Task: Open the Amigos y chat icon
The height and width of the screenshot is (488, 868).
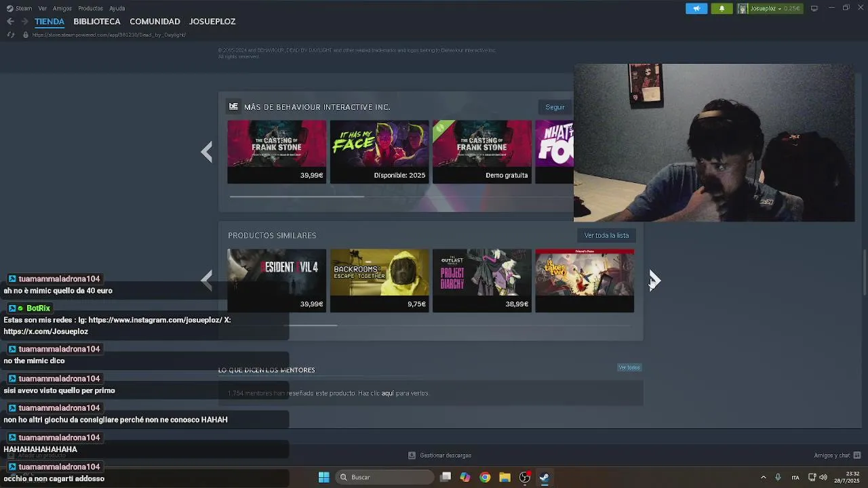Action: [x=857, y=455]
